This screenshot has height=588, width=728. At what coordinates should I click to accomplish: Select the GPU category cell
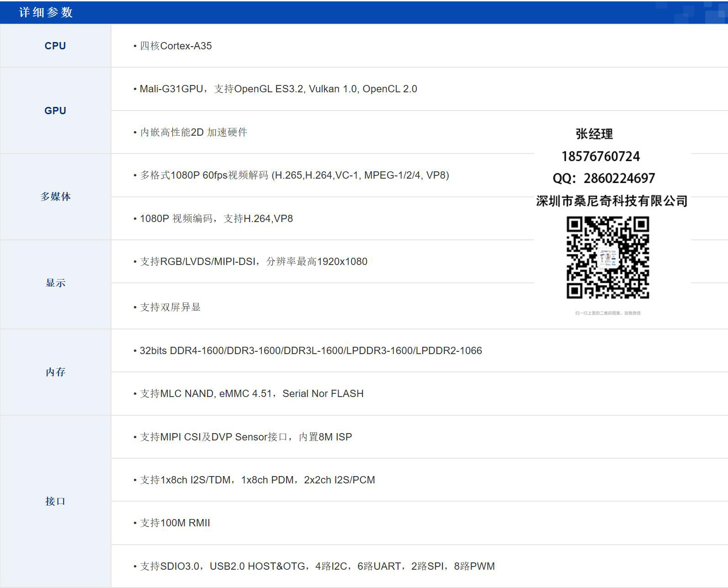pyautogui.click(x=55, y=111)
